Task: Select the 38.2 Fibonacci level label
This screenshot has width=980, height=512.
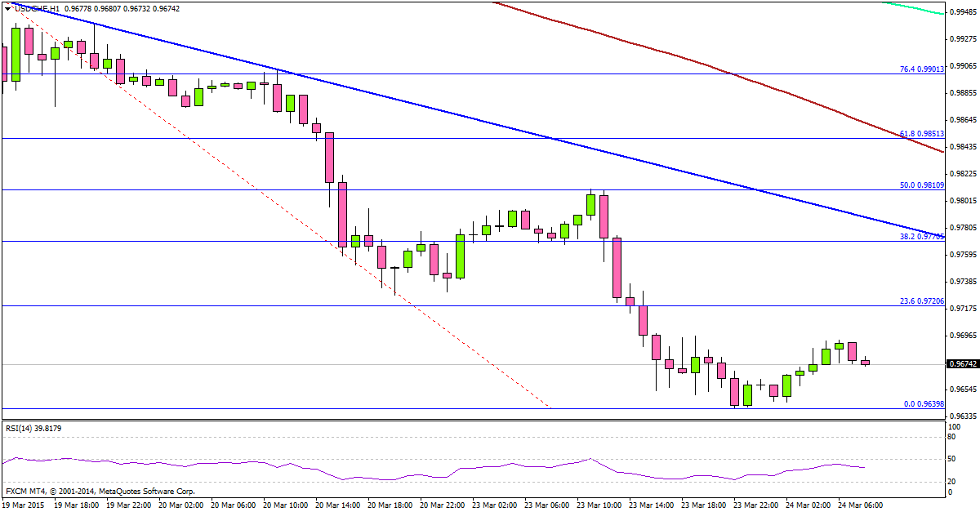Action: (x=921, y=237)
